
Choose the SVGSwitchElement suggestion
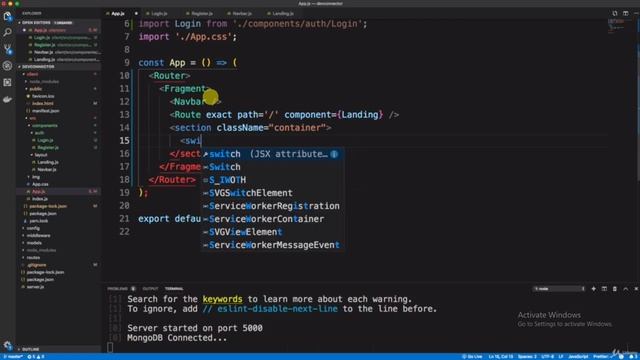pyautogui.click(x=272, y=193)
